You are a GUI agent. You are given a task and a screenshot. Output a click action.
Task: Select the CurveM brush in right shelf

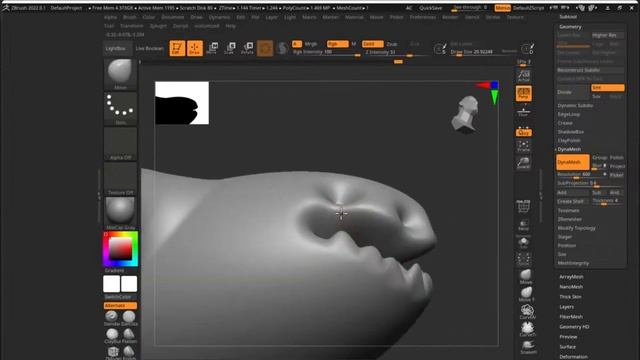click(x=527, y=311)
